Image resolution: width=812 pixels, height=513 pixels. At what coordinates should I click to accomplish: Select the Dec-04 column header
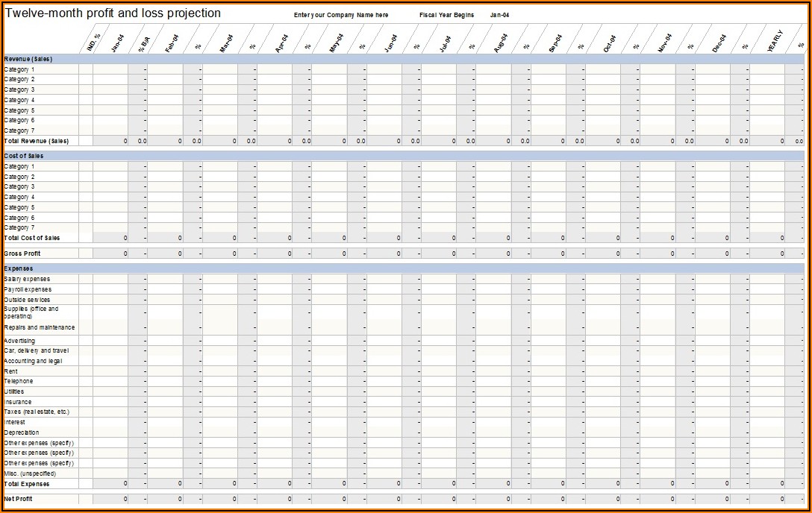[x=719, y=43]
